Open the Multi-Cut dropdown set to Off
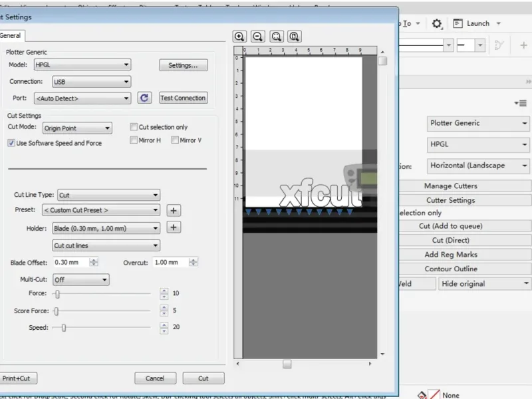Viewport: 532px width, 399px height. pos(80,280)
